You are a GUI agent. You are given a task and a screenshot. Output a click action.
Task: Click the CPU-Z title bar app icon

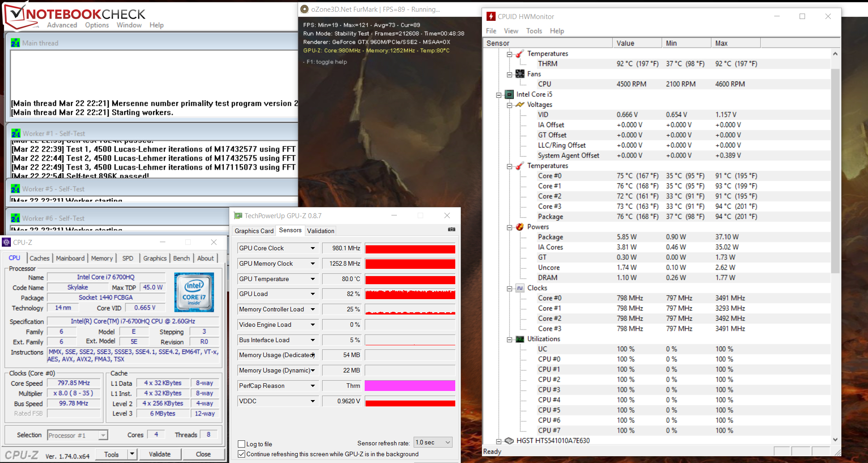click(6, 242)
